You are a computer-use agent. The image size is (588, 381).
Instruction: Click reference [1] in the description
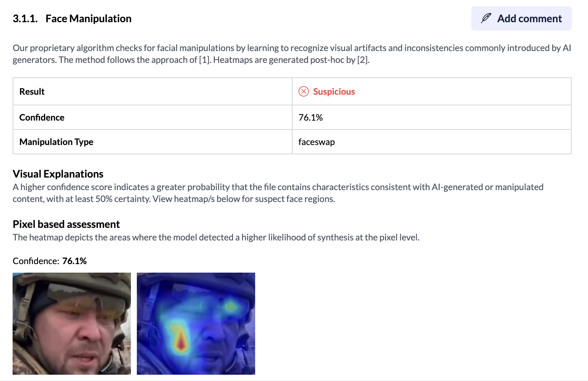205,60
